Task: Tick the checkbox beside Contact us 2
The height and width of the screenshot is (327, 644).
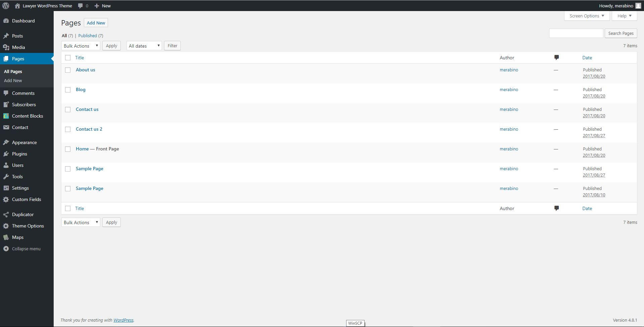Action: (68, 129)
